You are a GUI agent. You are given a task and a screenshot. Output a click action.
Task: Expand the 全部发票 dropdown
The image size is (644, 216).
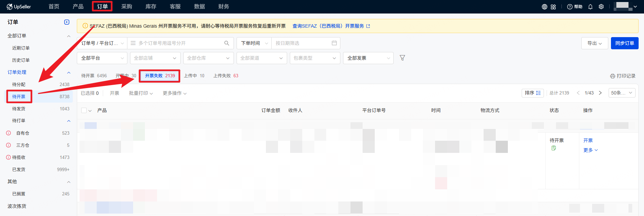coord(368,58)
